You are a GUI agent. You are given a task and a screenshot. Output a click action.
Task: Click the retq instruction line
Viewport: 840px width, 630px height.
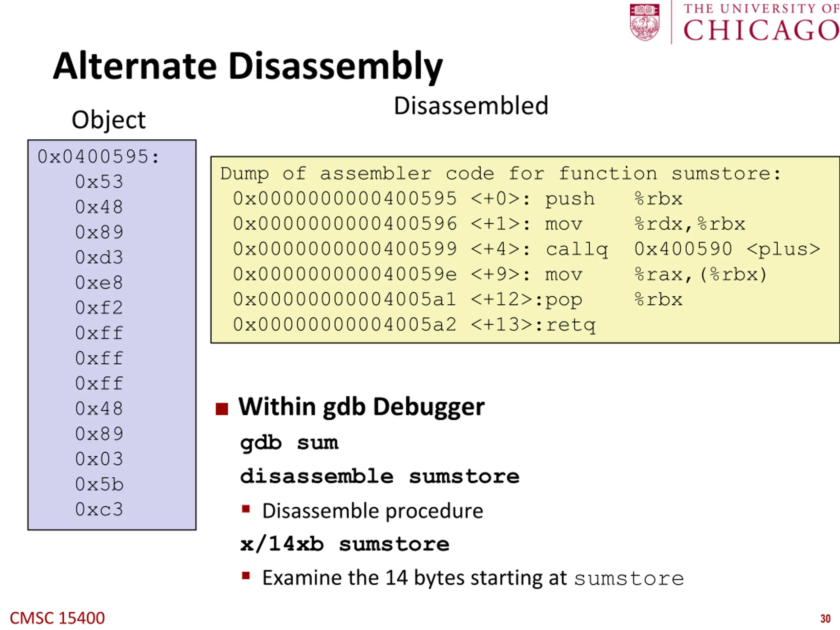click(414, 325)
